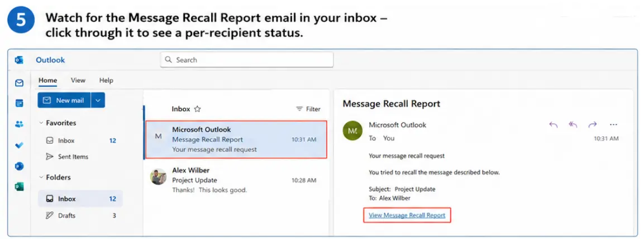Open Alex Wilber's Project Update email
This screenshot has height=239, width=644.
[x=236, y=180]
